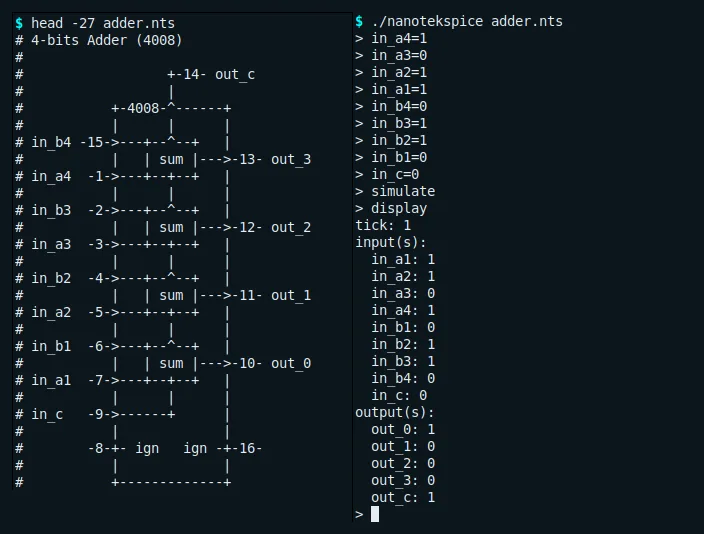Select the 'in_b2: 1' output value
The width and height of the screenshot is (704, 534).
pos(403,344)
